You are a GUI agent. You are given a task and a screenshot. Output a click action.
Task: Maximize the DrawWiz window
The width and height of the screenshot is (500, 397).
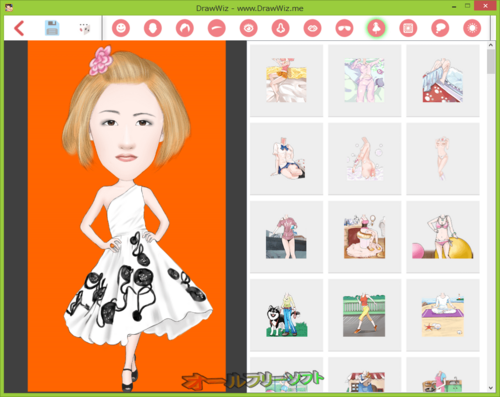[468, 6]
